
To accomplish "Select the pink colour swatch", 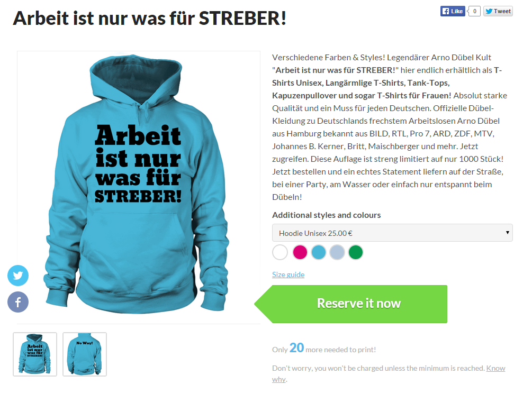I will point(300,252).
